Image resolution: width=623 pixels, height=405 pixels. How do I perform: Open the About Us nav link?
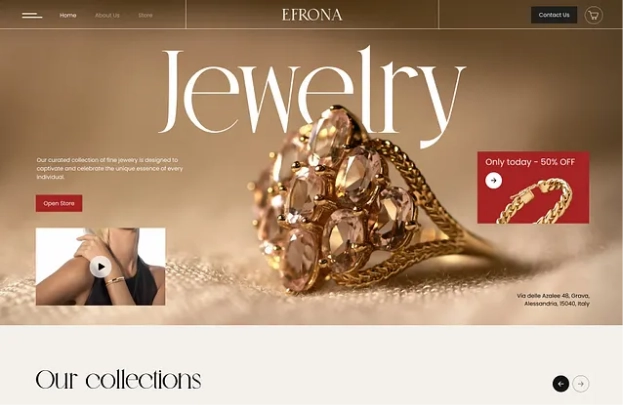pos(107,16)
